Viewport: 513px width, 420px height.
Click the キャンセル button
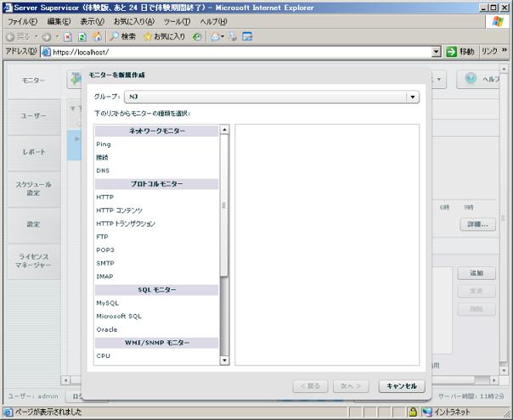402,386
